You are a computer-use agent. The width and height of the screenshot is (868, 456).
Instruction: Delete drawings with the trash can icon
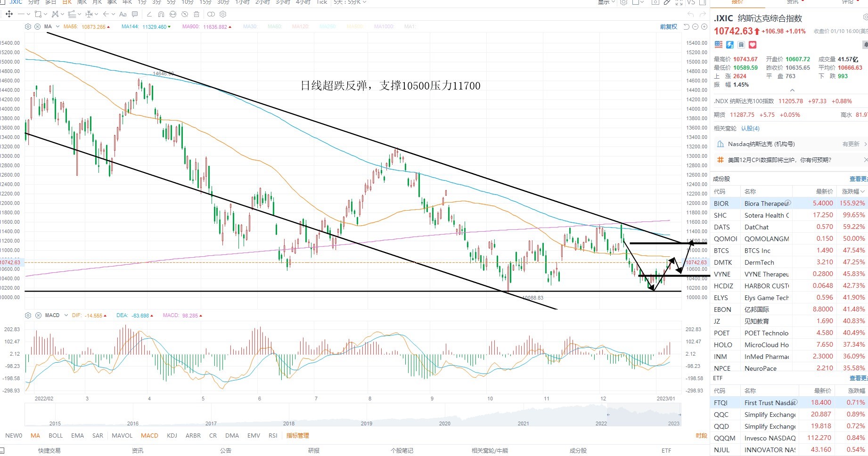tap(197, 14)
